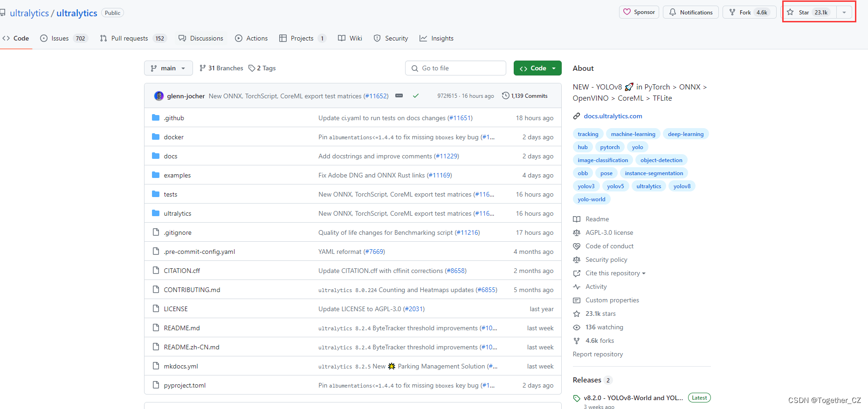Open the 1,139 Commits history
The width and height of the screenshot is (868, 409).
click(524, 96)
